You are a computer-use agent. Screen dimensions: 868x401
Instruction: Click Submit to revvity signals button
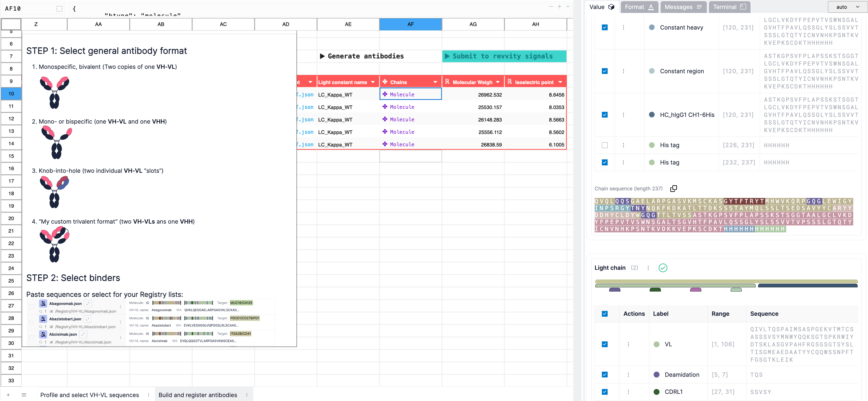[504, 56]
